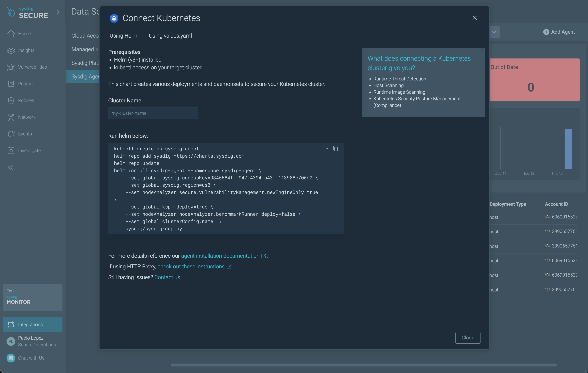The height and width of the screenshot is (373, 588).
Task: Open the Network section
Action: [x=33, y=117]
